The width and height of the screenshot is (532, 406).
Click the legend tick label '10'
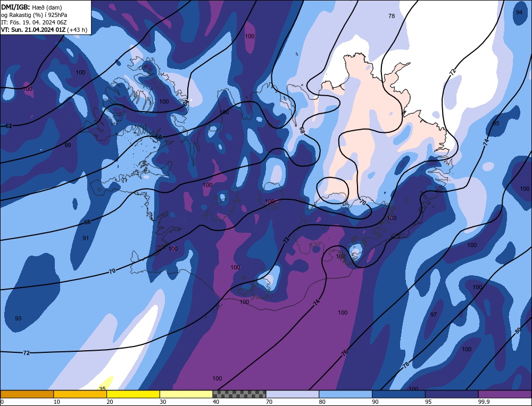pyautogui.click(x=57, y=402)
